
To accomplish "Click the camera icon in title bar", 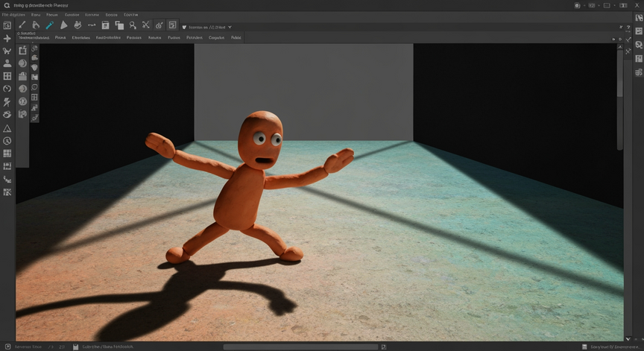I will [x=577, y=5].
